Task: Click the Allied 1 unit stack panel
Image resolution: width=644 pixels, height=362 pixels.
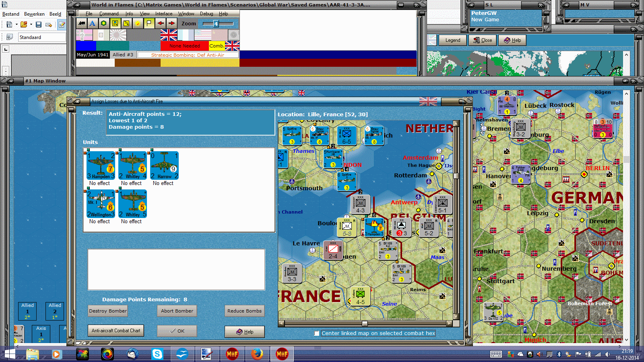Action: click(x=27, y=311)
